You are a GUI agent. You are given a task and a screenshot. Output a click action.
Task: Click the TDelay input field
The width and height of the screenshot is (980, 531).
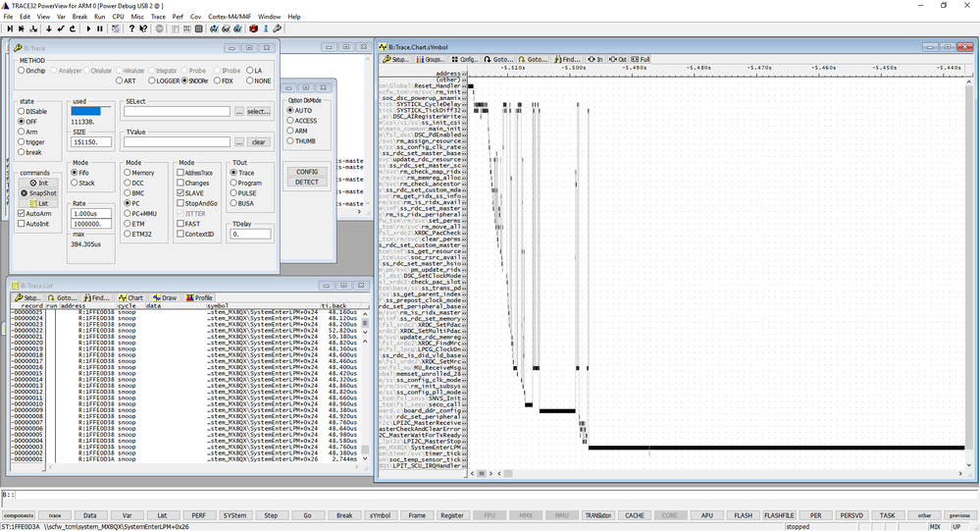(x=250, y=234)
